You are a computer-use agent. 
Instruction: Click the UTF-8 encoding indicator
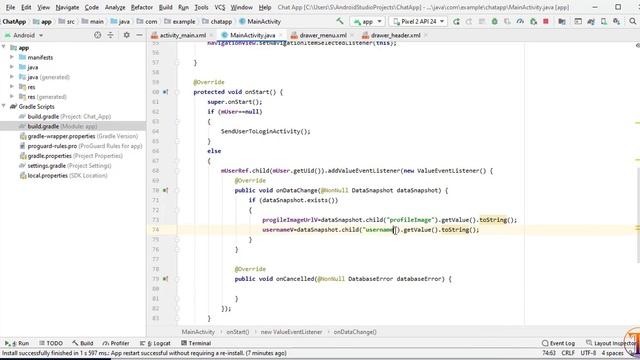click(588, 353)
